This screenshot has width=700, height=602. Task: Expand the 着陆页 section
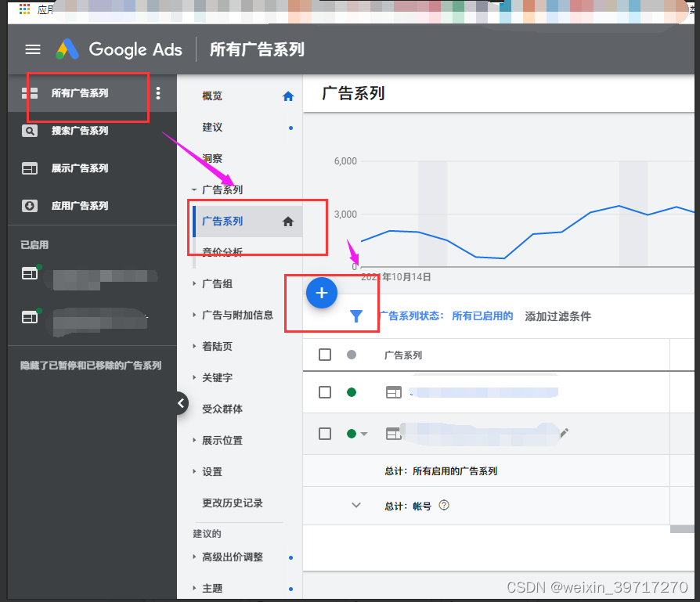pyautogui.click(x=193, y=346)
